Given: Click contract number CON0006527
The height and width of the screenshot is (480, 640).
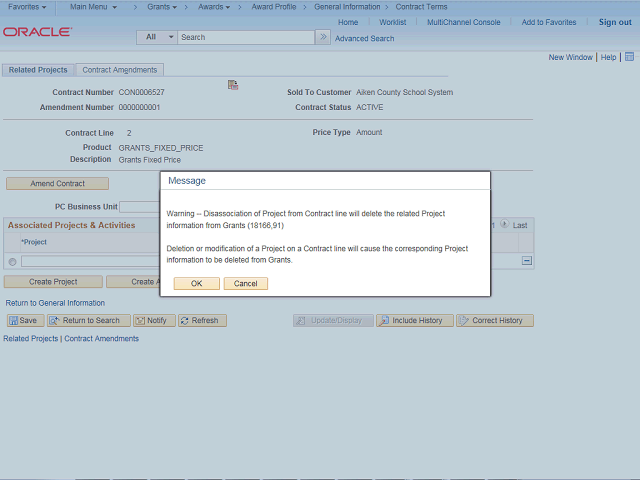Looking at the screenshot, I should [141, 92].
